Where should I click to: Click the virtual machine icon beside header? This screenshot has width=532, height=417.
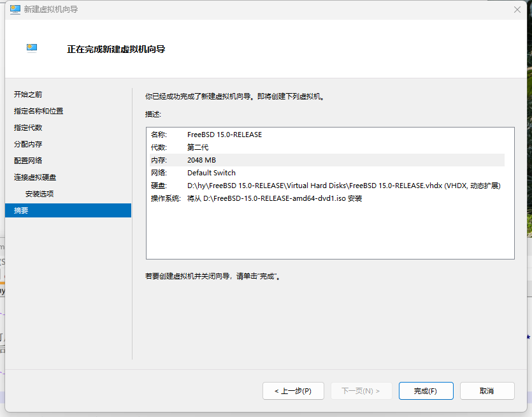pyautogui.click(x=32, y=48)
